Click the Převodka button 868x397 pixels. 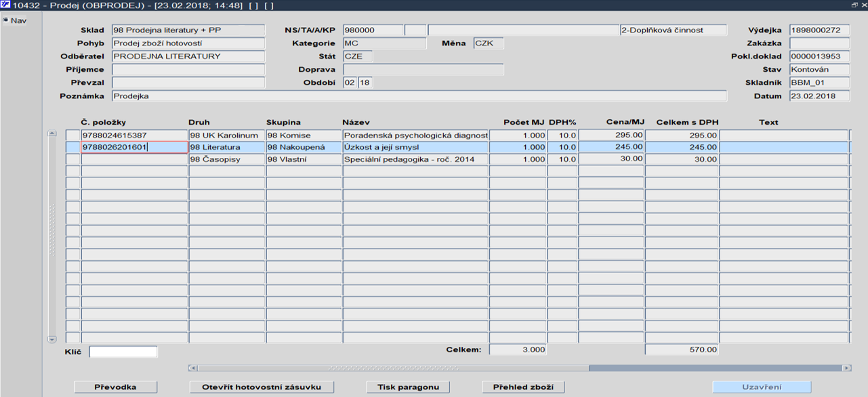pyautogui.click(x=116, y=387)
